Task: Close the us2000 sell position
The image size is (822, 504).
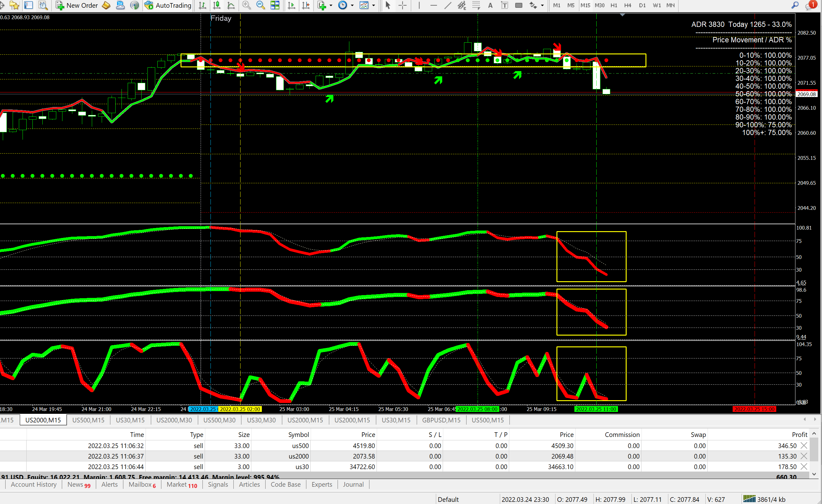Action: pos(804,456)
